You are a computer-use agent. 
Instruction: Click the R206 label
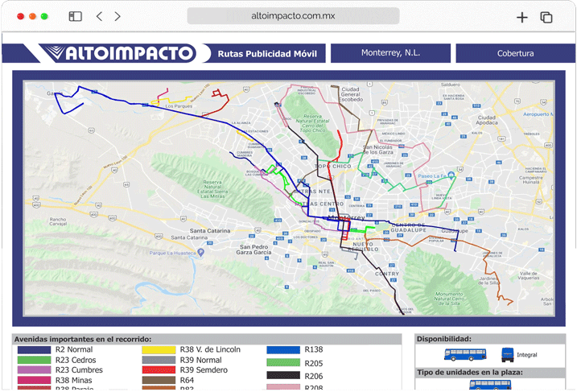click(314, 376)
